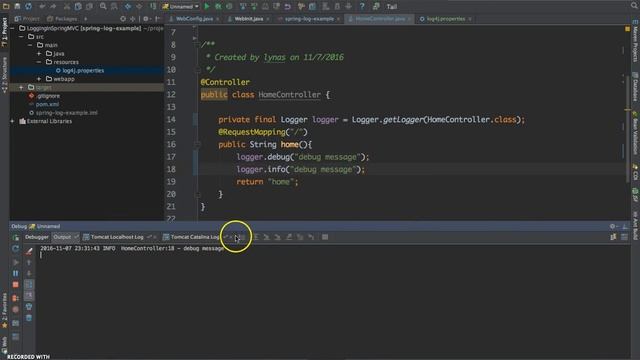This screenshot has width=640, height=360.
Task: Click the Pause Program icon in debug sidebar
Action: (16, 273)
